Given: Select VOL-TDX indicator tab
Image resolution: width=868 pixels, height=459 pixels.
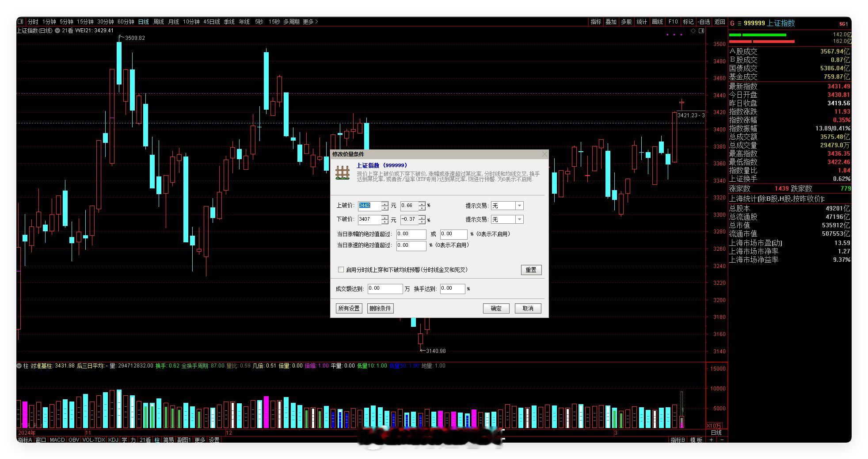Looking at the screenshot, I should (x=94, y=440).
